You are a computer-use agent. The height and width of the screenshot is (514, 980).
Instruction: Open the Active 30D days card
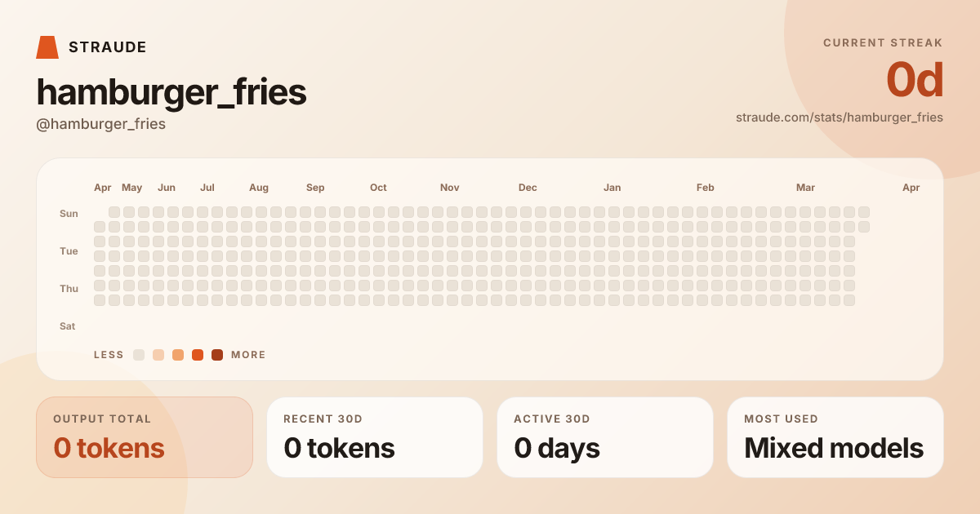pyautogui.click(x=605, y=437)
